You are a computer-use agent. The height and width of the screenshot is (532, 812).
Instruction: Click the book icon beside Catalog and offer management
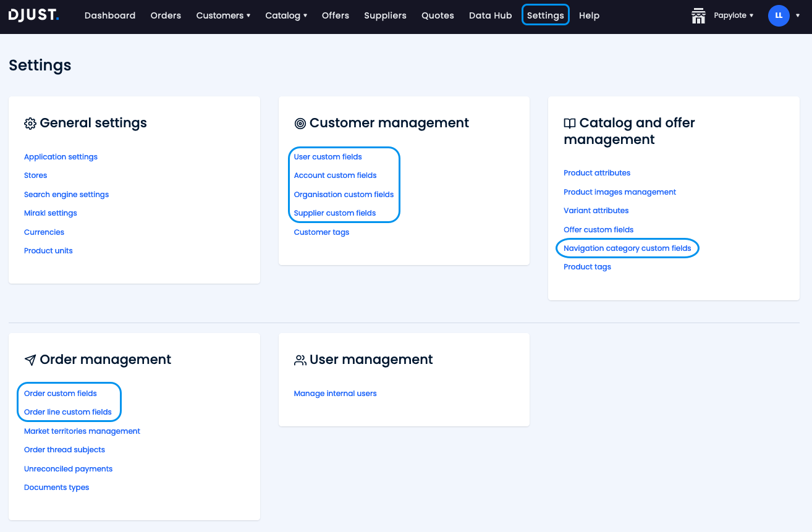[570, 122]
